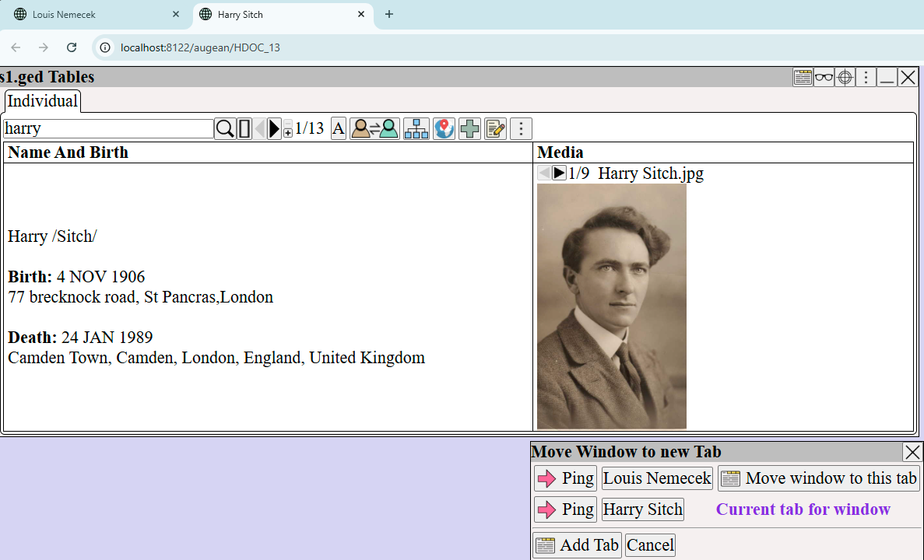Click the green plus add icon
Viewport: 924px width, 560px height.
[x=469, y=129]
